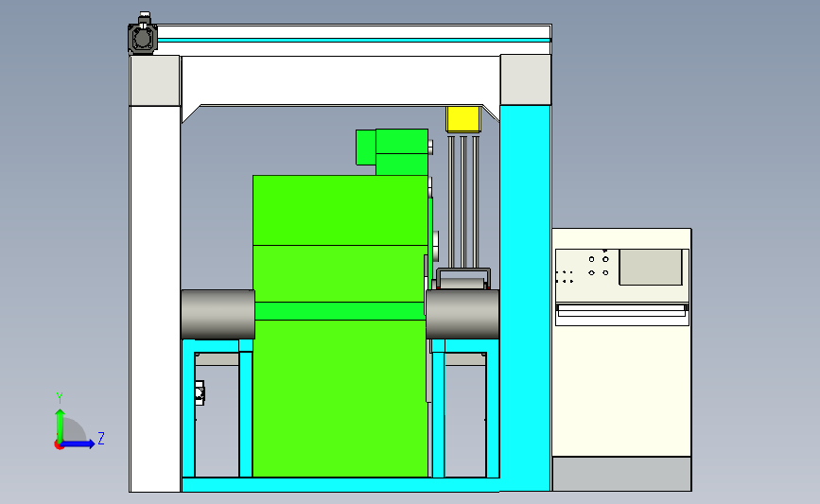Select the handle bracket above the right cylinder
Screen dimensions: 820x504
click(x=463, y=278)
